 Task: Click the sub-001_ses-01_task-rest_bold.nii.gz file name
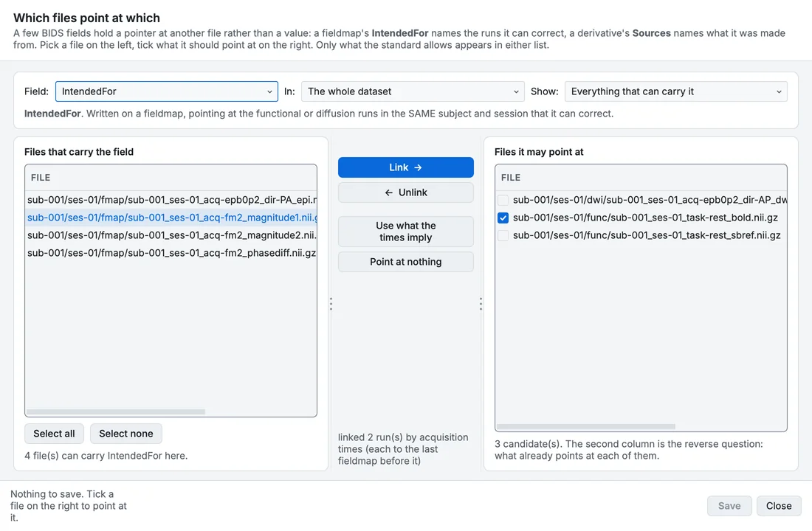pos(645,218)
